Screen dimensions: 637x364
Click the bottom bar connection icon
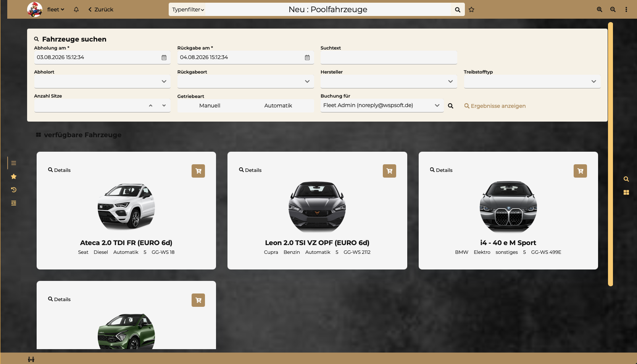click(x=31, y=359)
